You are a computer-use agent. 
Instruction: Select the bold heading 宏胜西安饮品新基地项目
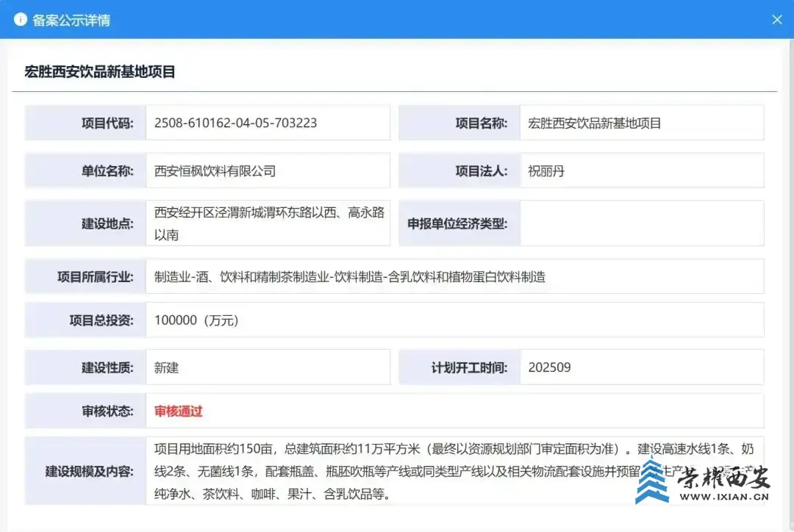point(100,72)
